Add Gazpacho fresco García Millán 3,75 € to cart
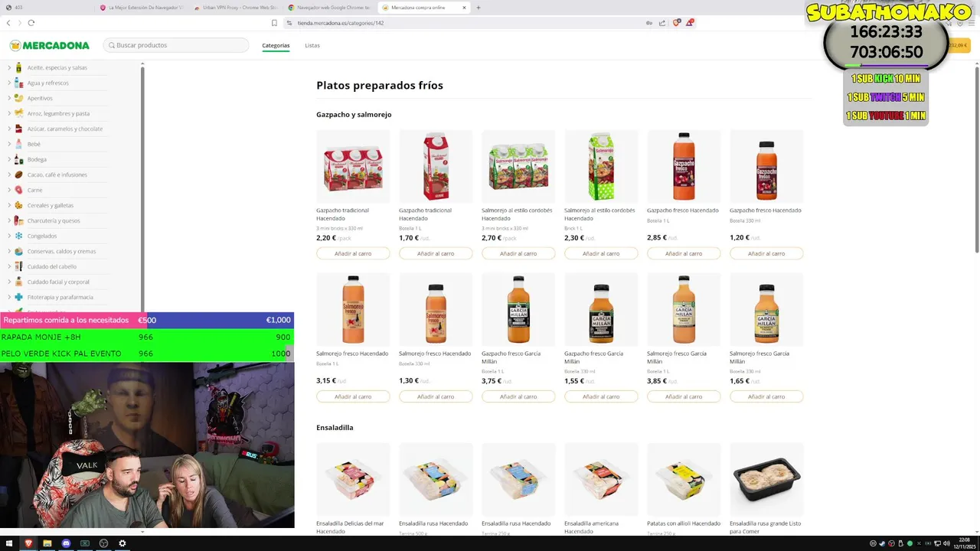 click(518, 396)
